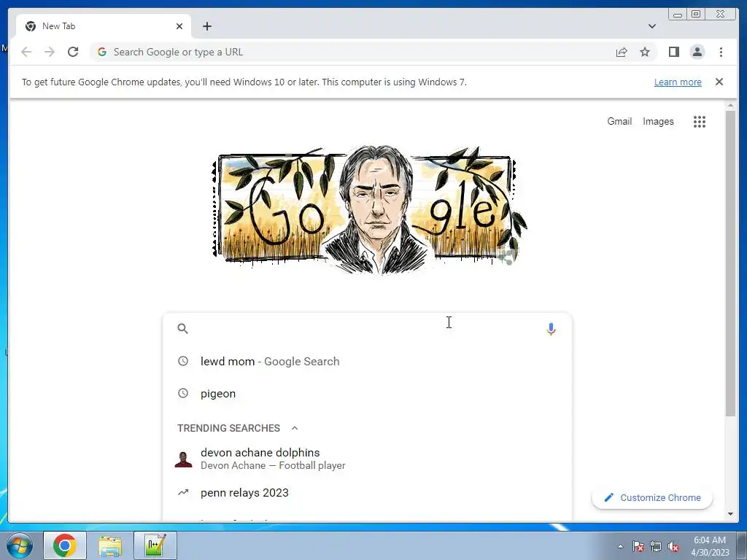The image size is (747, 560).
Task: Select the New Tab tab
Action: pyautogui.click(x=104, y=26)
